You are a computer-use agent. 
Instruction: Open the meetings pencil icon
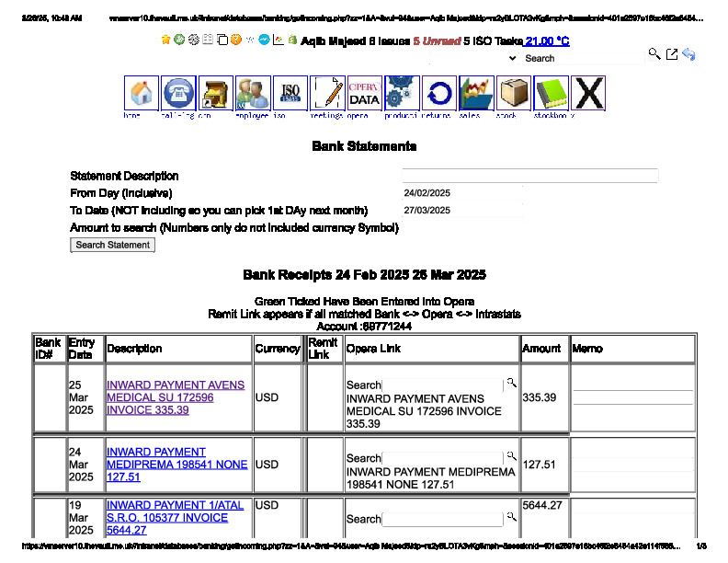pos(327,94)
